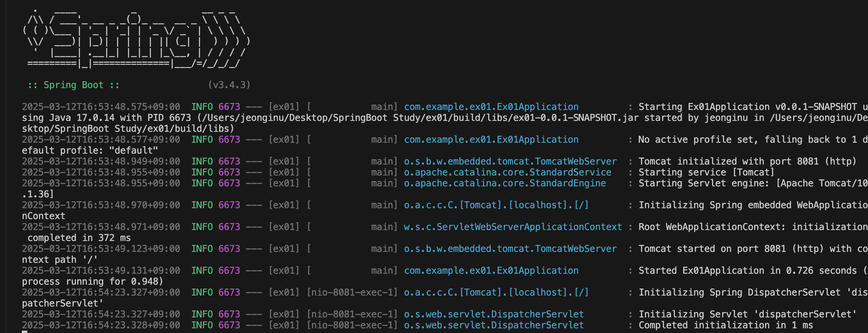Click the o.apache.catalina.core.StandardService logger name
This screenshot has width=868, height=333.
tap(508, 172)
